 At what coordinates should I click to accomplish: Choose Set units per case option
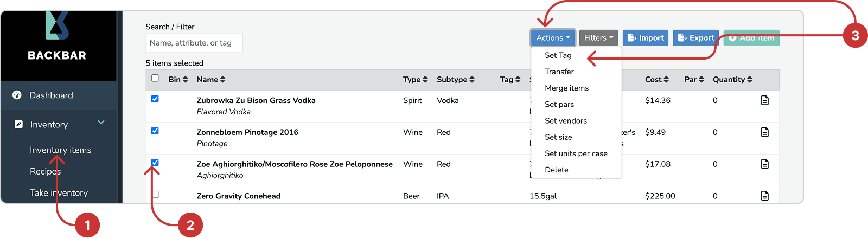coord(576,153)
